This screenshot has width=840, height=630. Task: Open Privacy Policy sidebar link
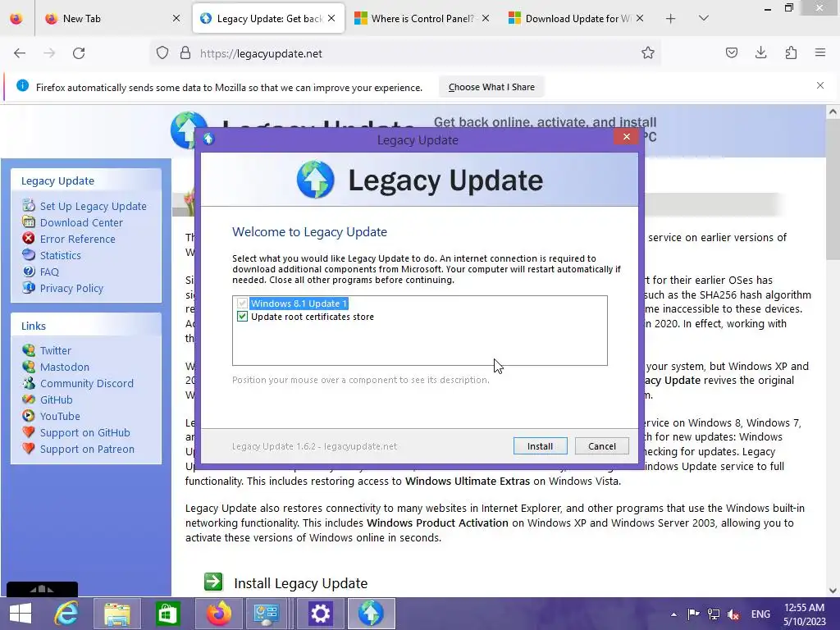pyautogui.click(x=71, y=288)
